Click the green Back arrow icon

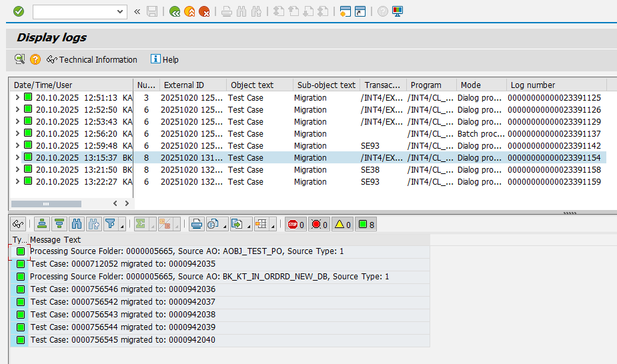175,11
